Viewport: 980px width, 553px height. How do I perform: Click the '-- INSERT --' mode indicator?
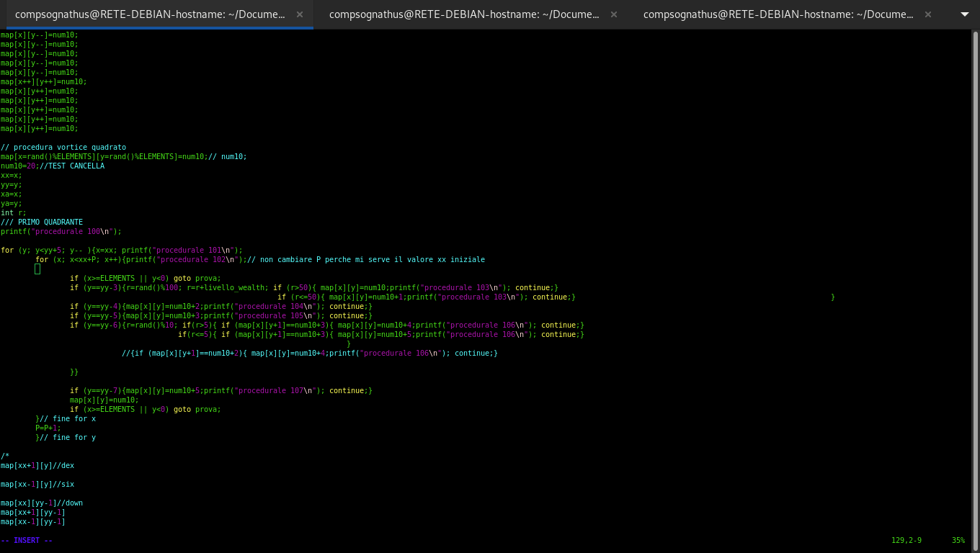[x=27, y=540]
